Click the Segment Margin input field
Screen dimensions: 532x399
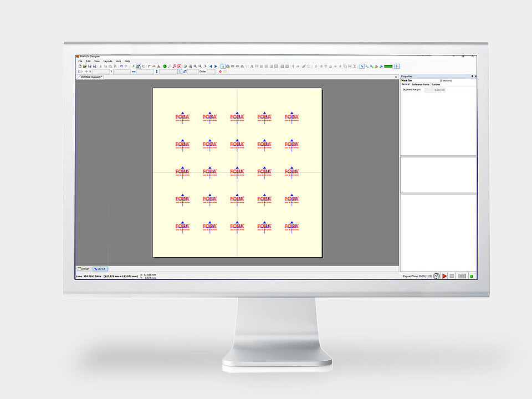coord(434,90)
